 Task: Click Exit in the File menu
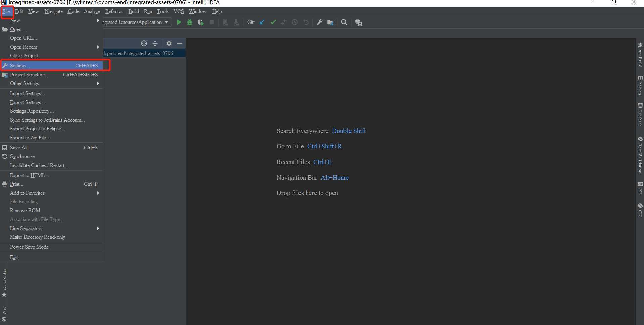tap(51, 257)
